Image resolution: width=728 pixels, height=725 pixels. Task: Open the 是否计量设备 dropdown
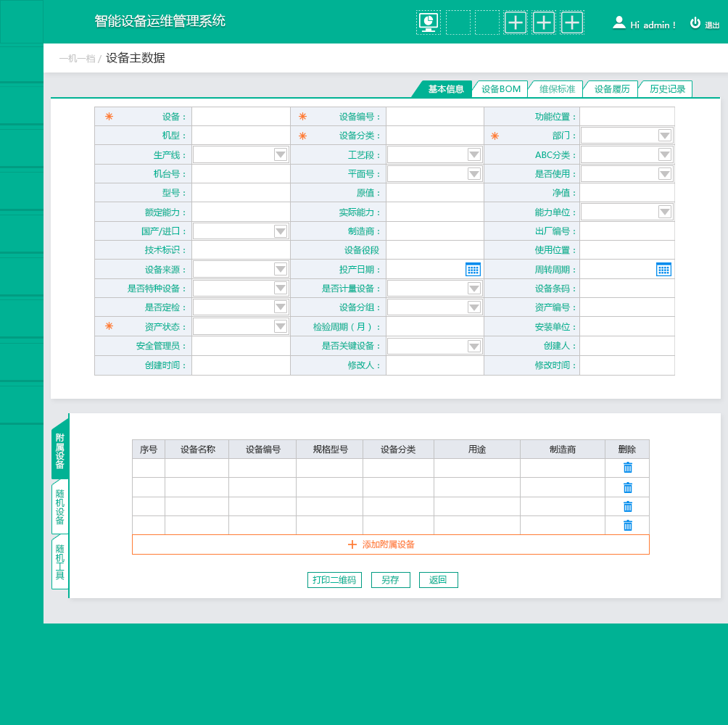pyautogui.click(x=473, y=289)
